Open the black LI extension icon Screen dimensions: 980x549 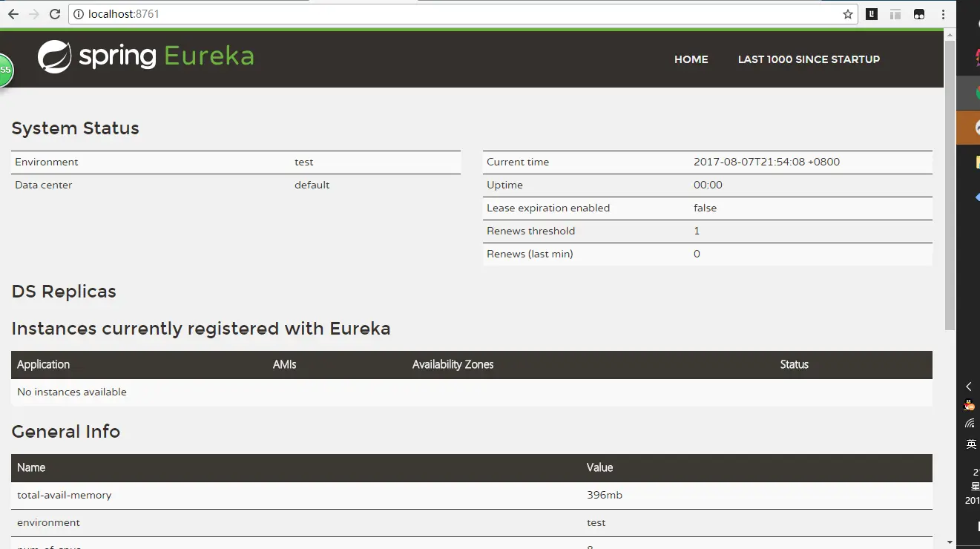point(872,14)
